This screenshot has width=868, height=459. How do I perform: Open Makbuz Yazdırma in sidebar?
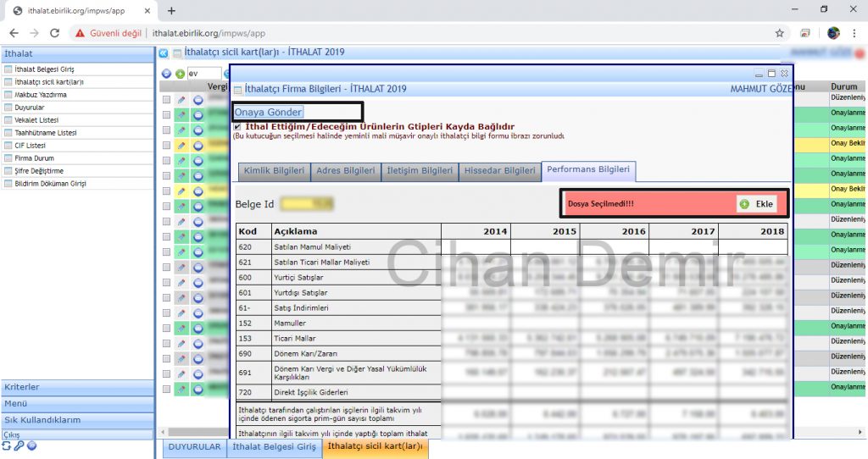point(41,95)
